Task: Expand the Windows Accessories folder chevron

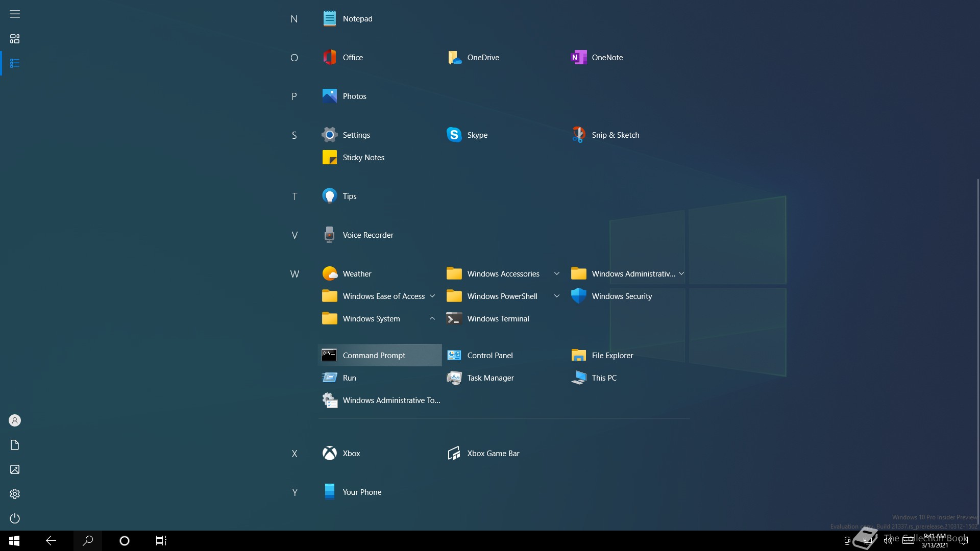Action: (x=557, y=274)
